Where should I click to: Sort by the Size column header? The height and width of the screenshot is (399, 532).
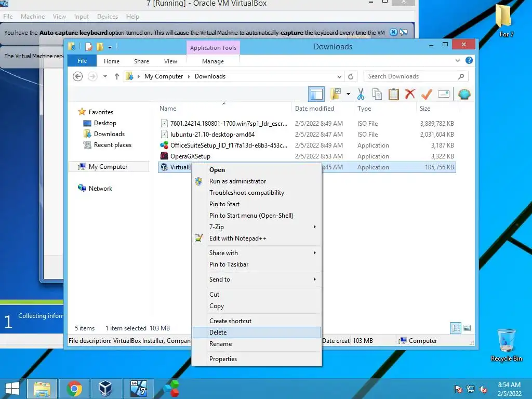[x=437, y=108]
